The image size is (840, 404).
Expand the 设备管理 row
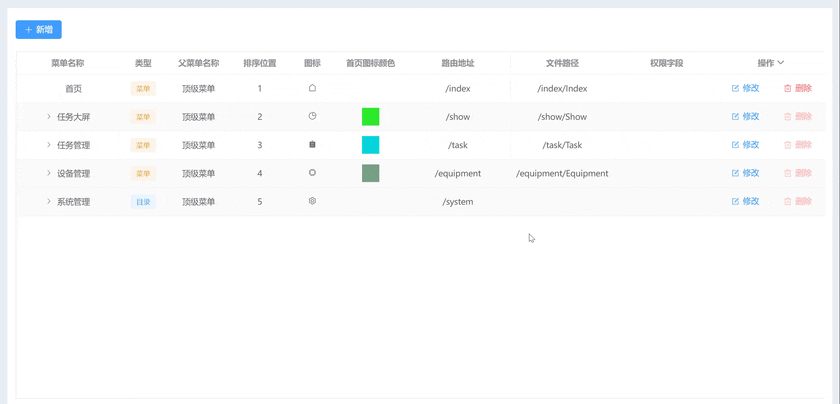coord(48,173)
